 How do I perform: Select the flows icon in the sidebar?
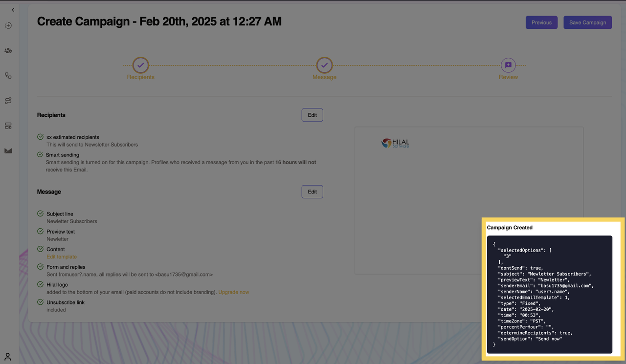pyautogui.click(x=8, y=100)
